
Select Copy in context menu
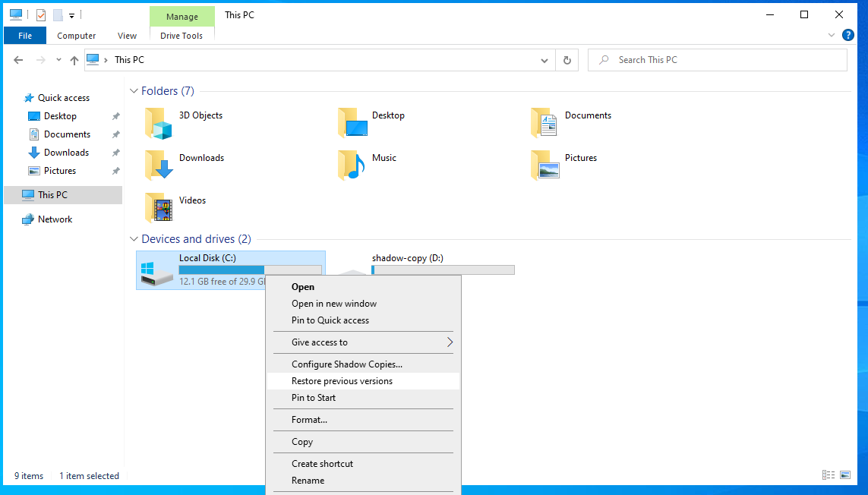[x=363, y=442]
